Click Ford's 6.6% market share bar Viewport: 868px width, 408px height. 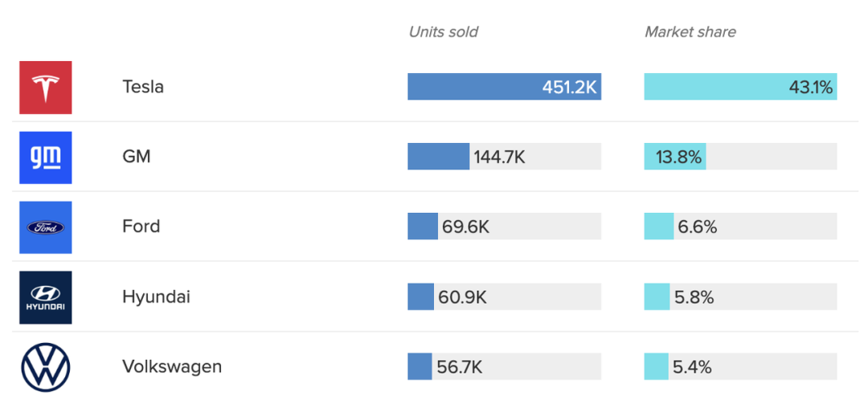659,226
